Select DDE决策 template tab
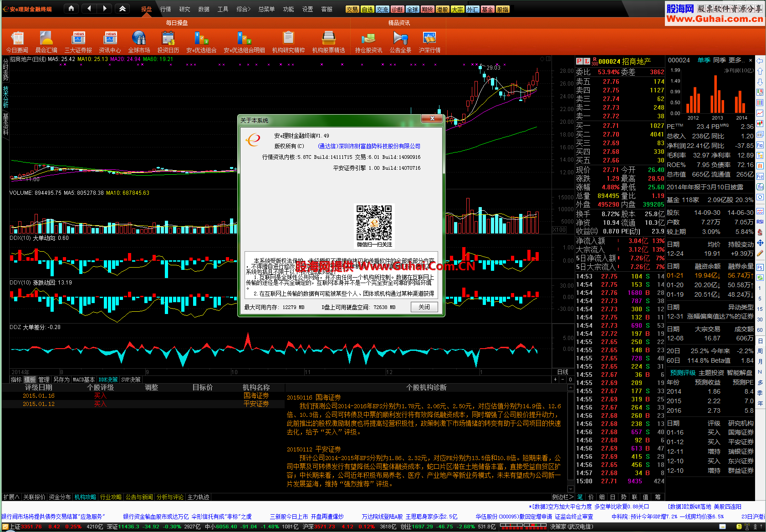Screen dimensions: 766x532 coord(108,380)
